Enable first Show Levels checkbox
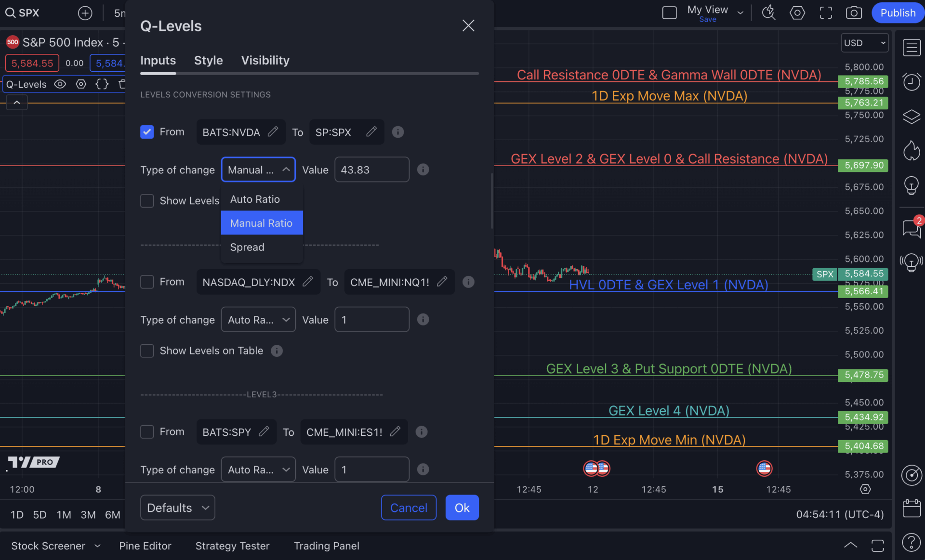This screenshot has width=925, height=560. (x=147, y=201)
